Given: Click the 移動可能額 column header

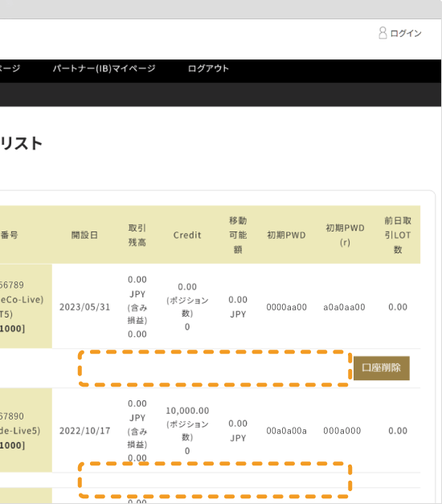Looking at the screenshot, I should [x=238, y=235].
